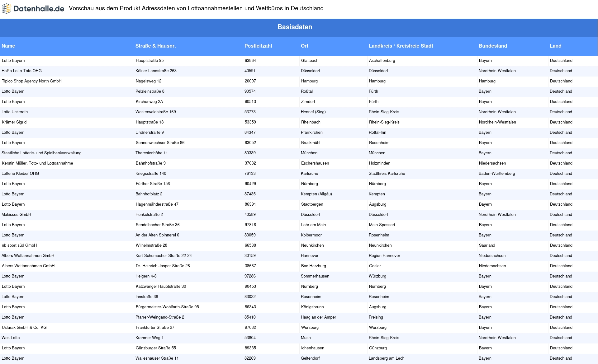This screenshot has height=364, width=598.
Task: Click the Straße & Hausnr. column header
Action: pyautogui.click(x=156, y=46)
